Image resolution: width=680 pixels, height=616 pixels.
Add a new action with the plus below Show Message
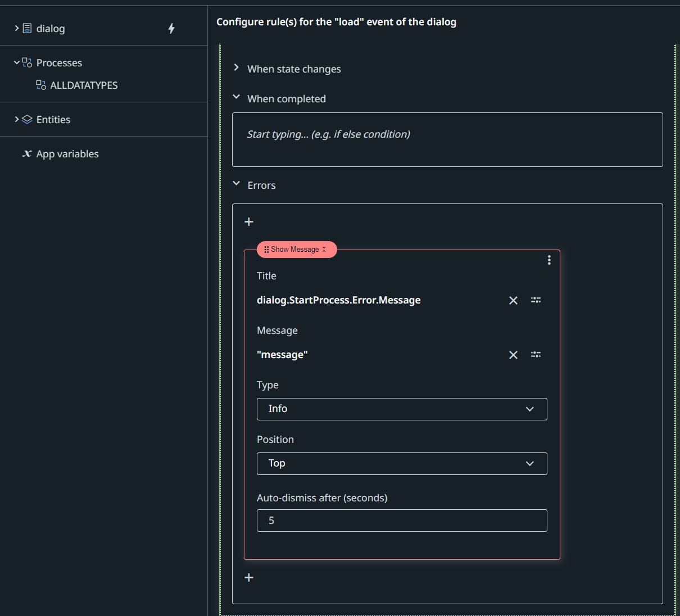(248, 577)
